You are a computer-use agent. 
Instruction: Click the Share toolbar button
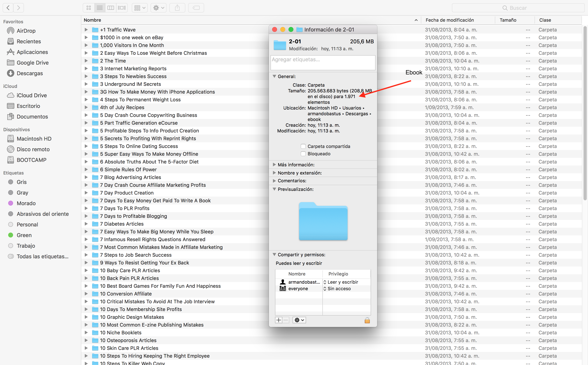point(177,8)
